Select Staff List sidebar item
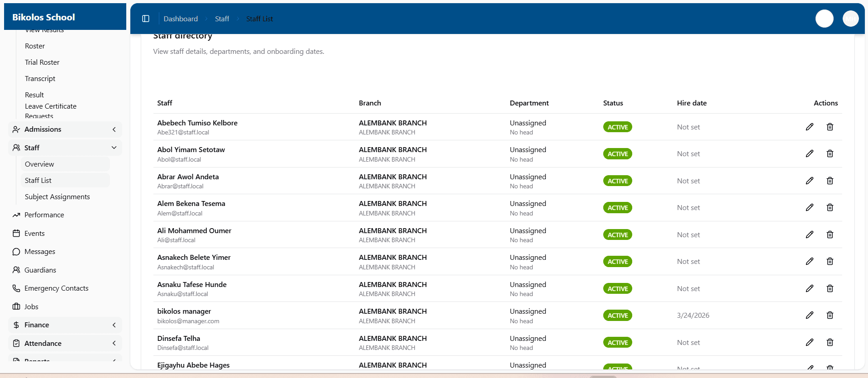The width and height of the screenshot is (868, 378). coord(38,180)
